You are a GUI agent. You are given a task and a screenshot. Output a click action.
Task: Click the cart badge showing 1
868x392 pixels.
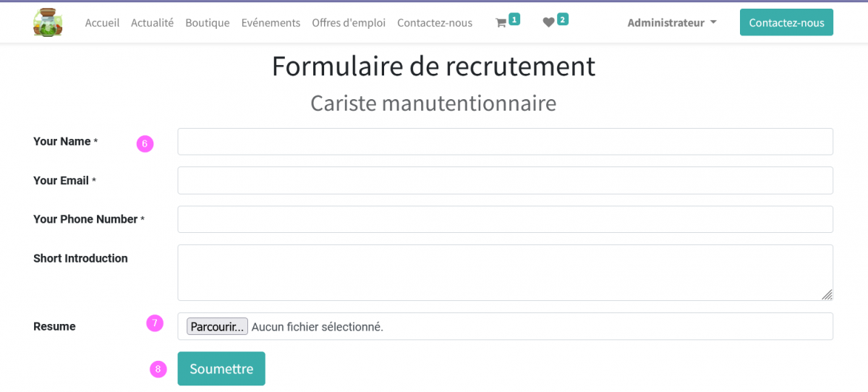(x=514, y=19)
